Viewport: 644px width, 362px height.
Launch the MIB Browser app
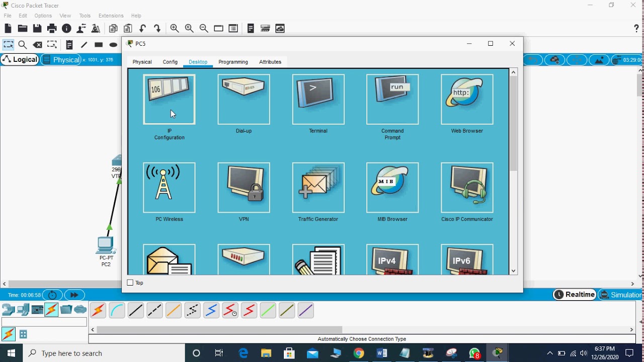pos(392,188)
